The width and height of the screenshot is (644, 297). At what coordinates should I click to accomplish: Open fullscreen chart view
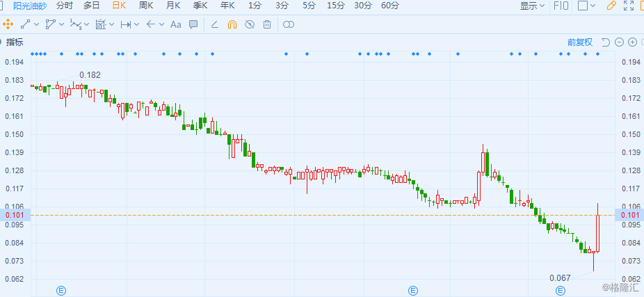point(629,6)
